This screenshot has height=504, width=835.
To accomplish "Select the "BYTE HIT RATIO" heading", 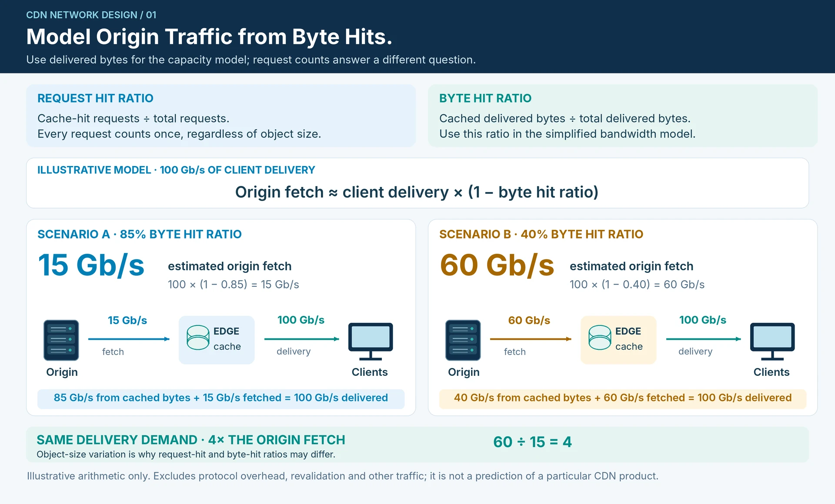I will point(485,98).
